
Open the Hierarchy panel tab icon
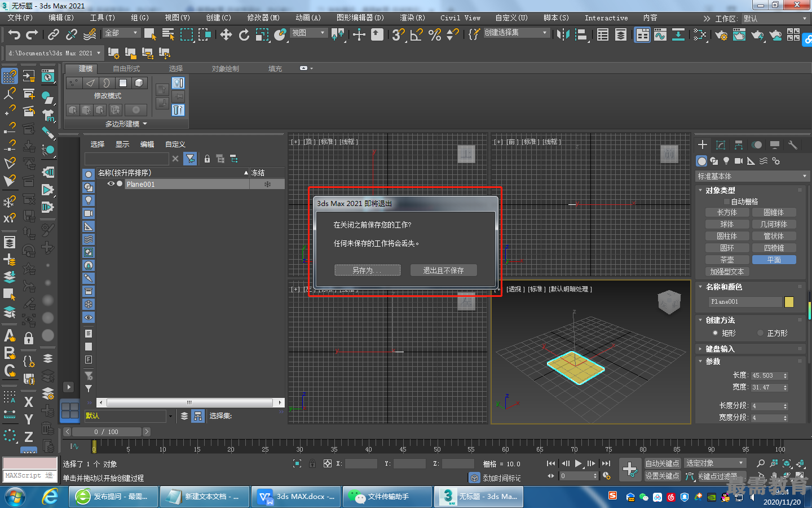[739, 145]
